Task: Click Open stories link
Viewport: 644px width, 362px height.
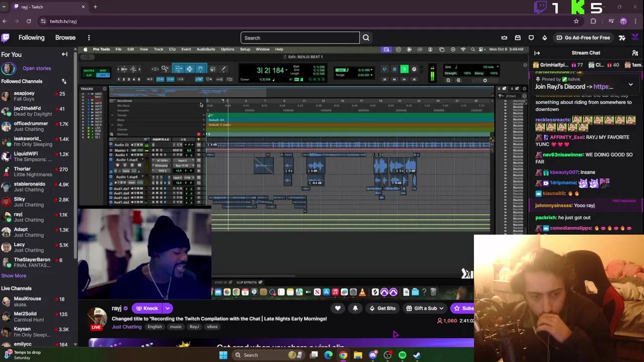Action: [36, 68]
